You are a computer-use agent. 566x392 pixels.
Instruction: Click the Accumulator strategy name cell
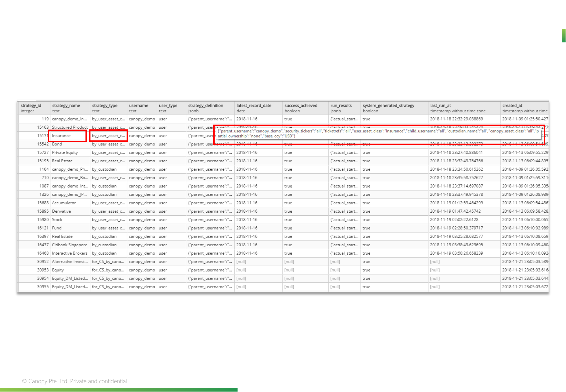[x=64, y=203]
